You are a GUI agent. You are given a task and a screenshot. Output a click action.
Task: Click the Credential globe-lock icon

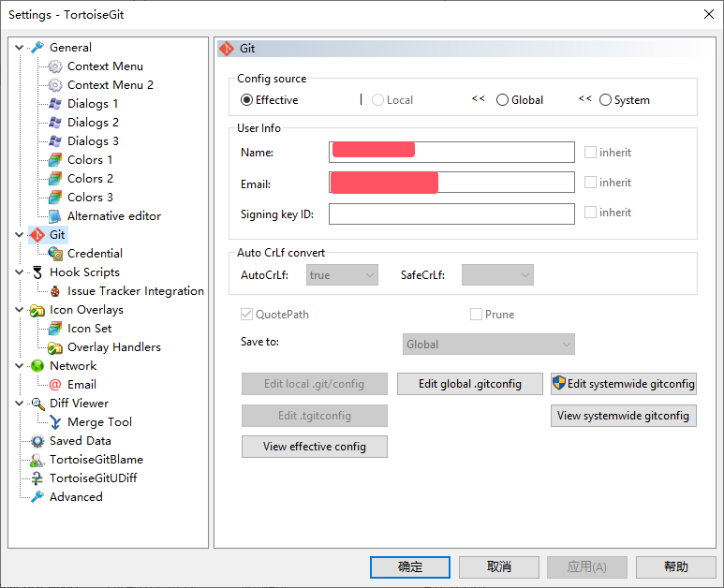click(55, 254)
